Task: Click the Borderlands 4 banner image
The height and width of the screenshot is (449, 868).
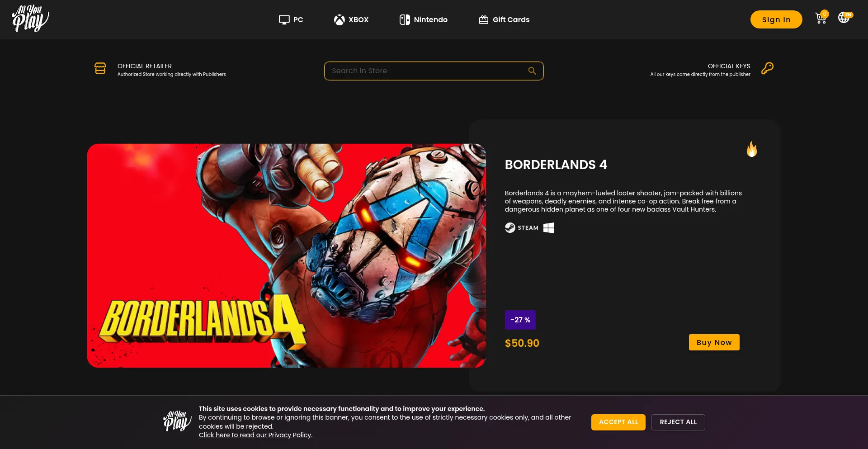Action: (286, 255)
